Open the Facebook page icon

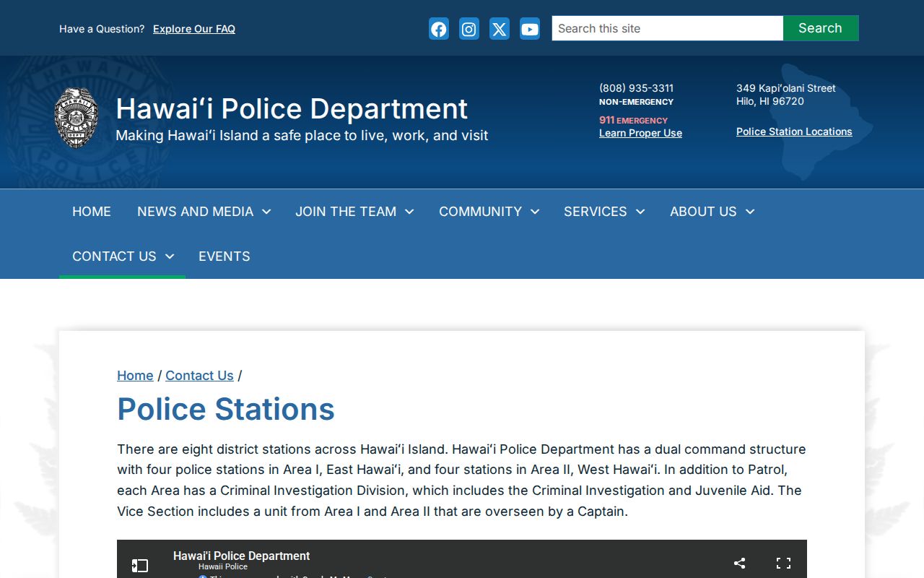point(439,29)
